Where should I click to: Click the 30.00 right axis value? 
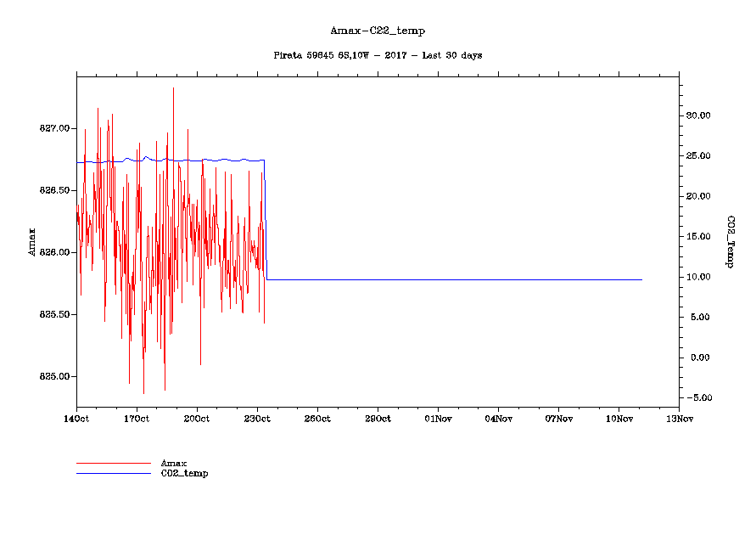[698, 115]
